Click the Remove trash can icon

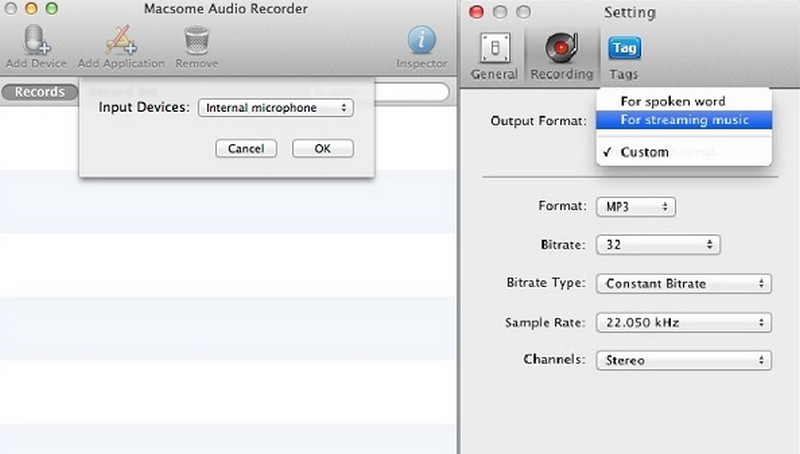pos(196,42)
